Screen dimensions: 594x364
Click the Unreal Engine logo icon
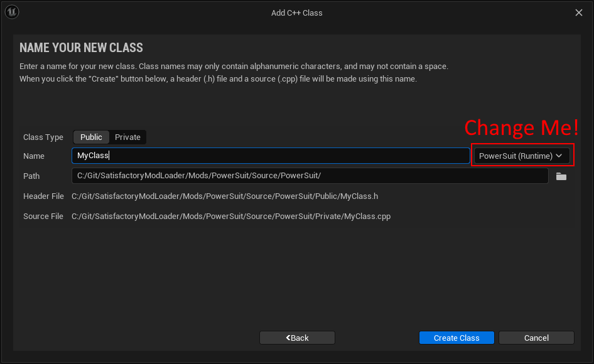pyautogui.click(x=12, y=12)
